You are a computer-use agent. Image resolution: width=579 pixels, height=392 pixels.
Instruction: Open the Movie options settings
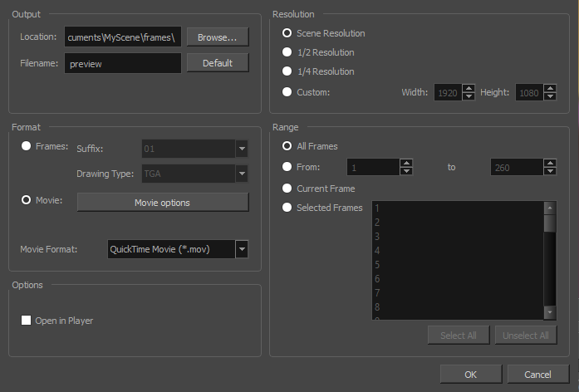point(162,203)
